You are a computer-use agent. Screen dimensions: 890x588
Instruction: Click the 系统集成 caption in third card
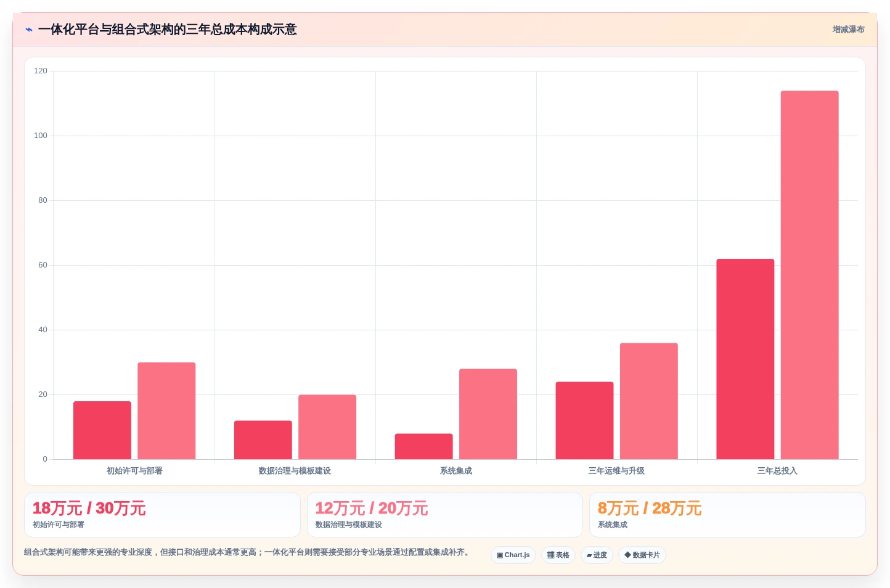[x=613, y=525]
